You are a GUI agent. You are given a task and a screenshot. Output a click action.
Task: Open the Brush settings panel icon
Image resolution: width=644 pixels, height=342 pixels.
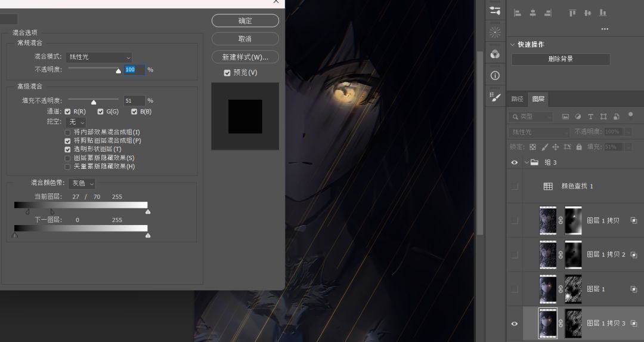click(x=496, y=97)
